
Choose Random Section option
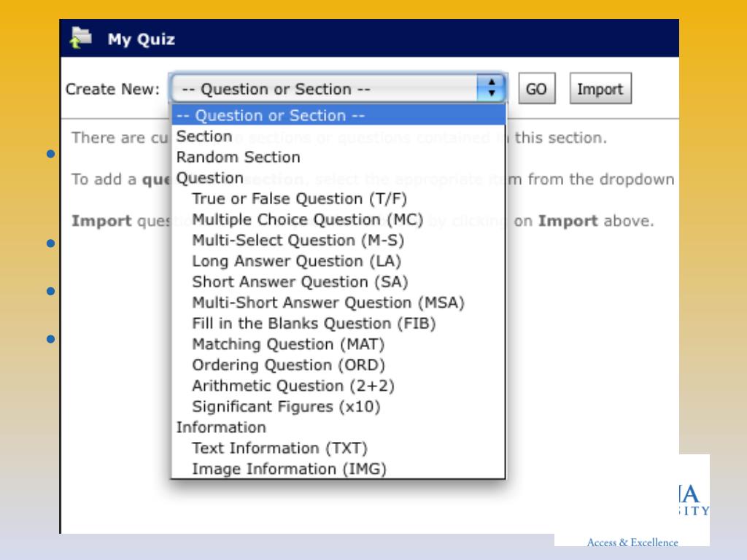point(338,157)
